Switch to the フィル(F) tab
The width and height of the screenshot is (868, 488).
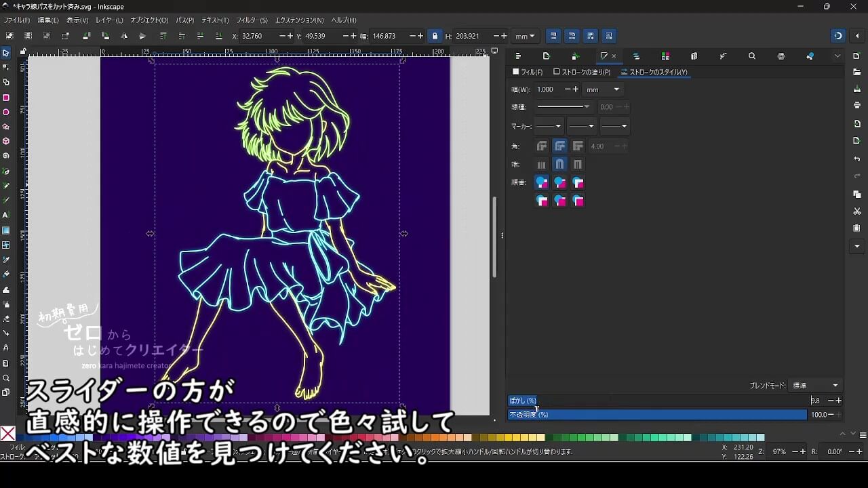point(528,72)
